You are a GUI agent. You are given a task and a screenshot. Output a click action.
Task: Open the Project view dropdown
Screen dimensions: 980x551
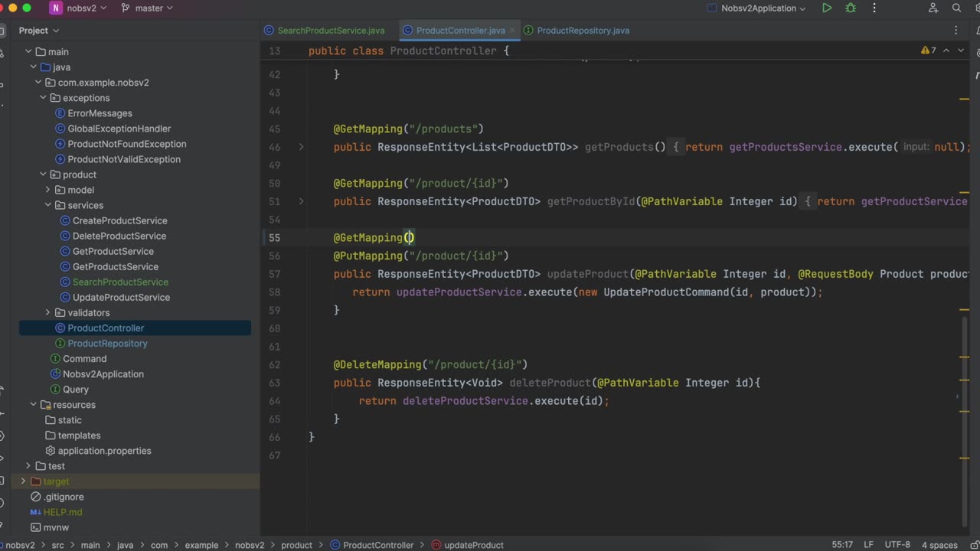pyautogui.click(x=39, y=31)
